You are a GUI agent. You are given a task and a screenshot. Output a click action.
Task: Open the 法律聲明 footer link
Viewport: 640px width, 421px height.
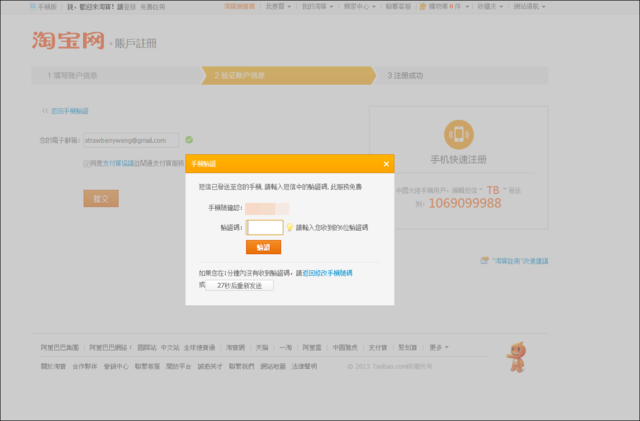[304, 366]
